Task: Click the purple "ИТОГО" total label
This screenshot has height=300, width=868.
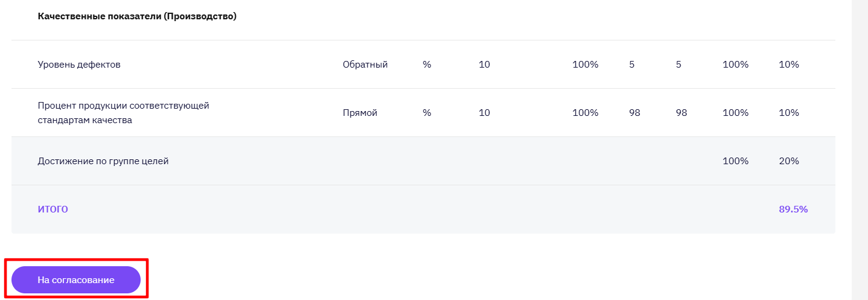Action: (x=53, y=209)
